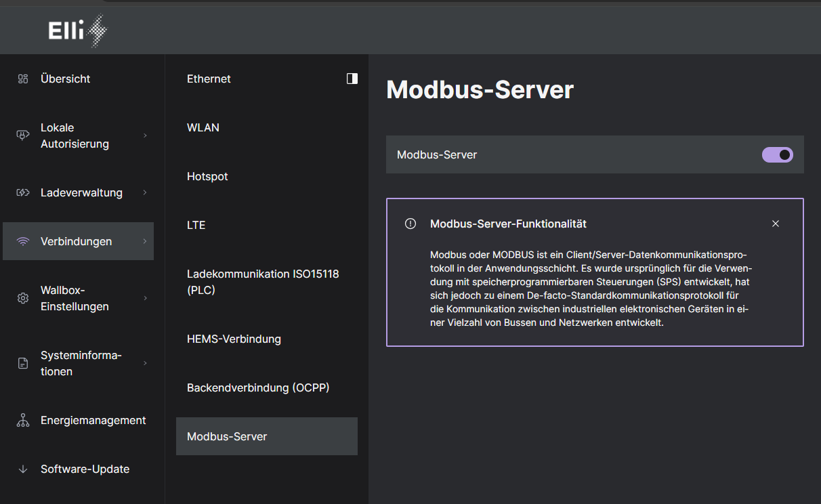Screen dimensions: 821x504
Task: Toggle the submenu panel collapse icon
Action: coord(352,79)
